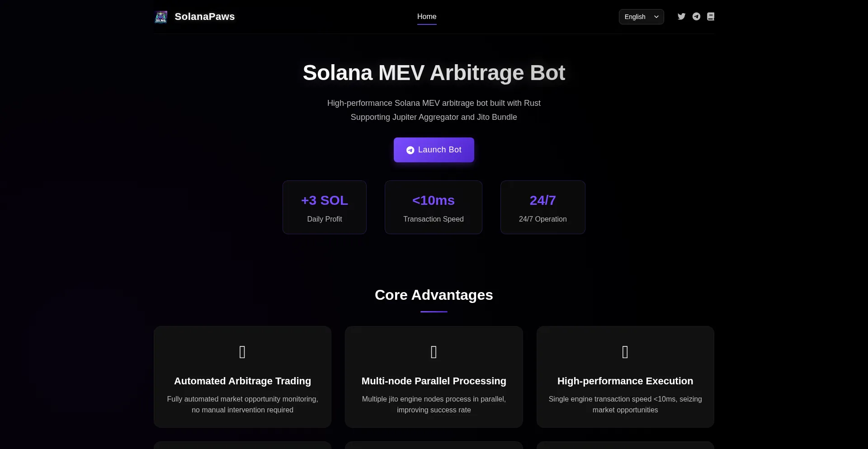The height and width of the screenshot is (449, 868).
Task: Click the High-performance Execution title
Action: [625, 381]
